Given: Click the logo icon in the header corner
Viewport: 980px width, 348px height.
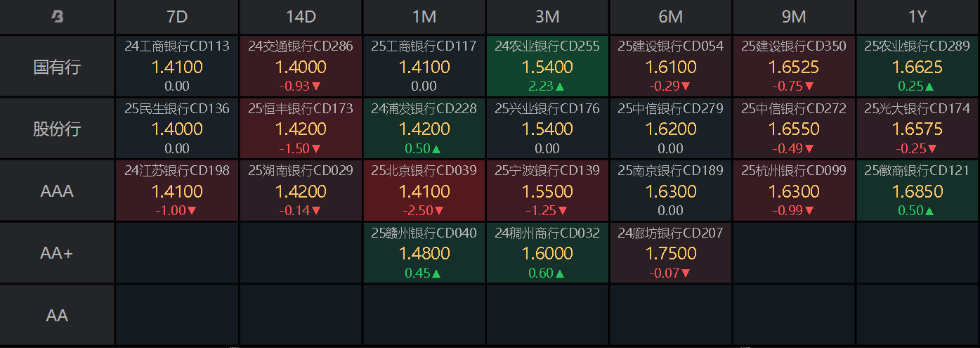Looking at the screenshot, I should tap(57, 18).
